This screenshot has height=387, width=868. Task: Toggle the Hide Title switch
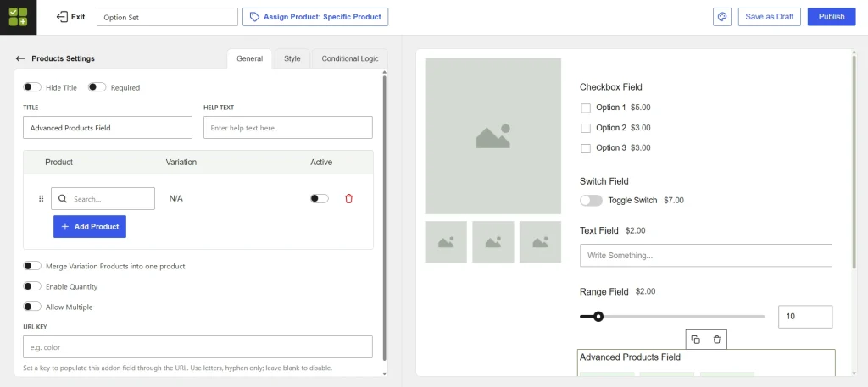(x=32, y=87)
